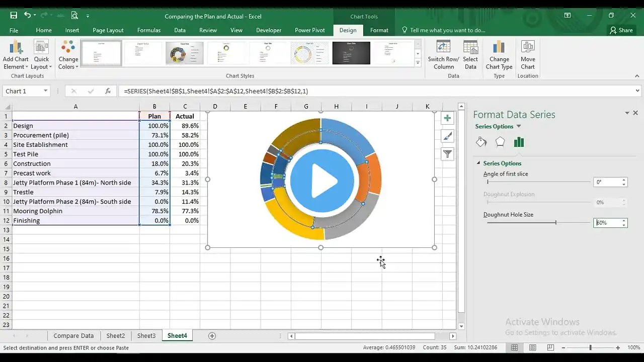Open the Change Colors dropdown
Viewport: 644px width, 362px height.
(x=68, y=55)
